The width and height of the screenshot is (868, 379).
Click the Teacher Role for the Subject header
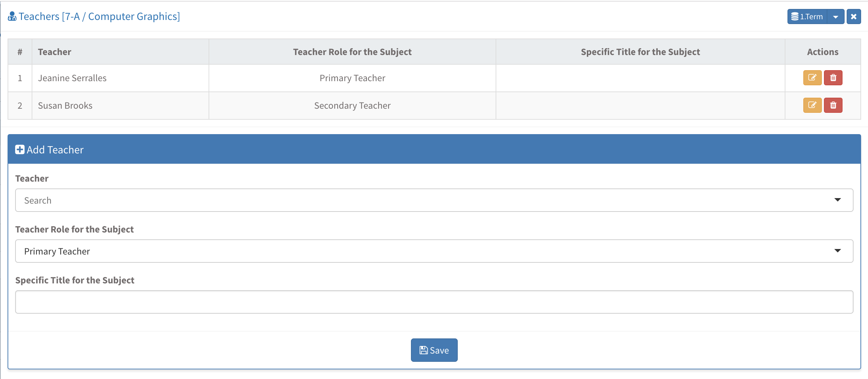(x=352, y=52)
